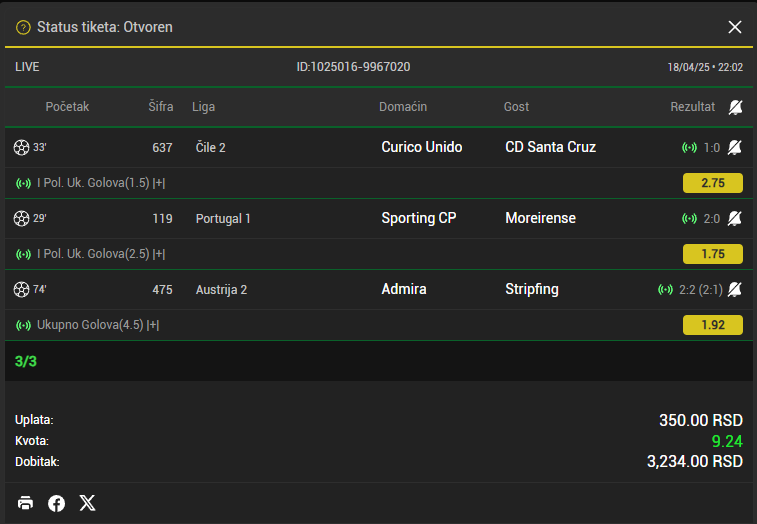Click live signal icon next to 1:0 score
The image size is (757, 524).
tap(689, 148)
